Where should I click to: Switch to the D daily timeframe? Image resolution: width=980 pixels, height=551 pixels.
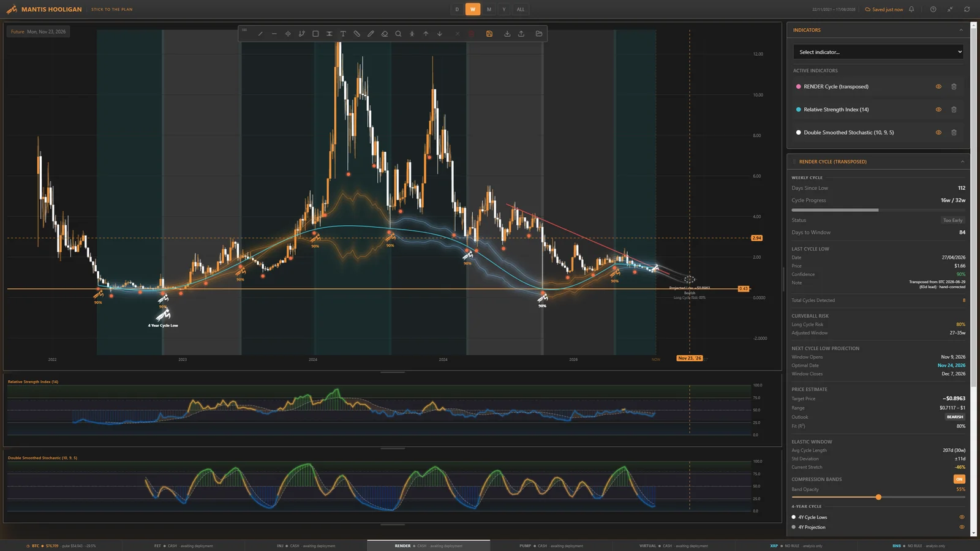click(x=457, y=9)
